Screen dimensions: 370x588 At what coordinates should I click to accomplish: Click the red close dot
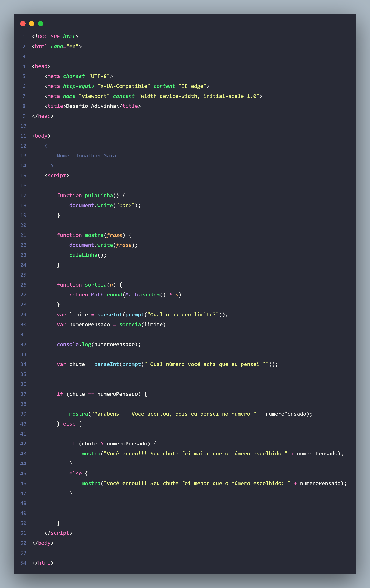point(23,23)
